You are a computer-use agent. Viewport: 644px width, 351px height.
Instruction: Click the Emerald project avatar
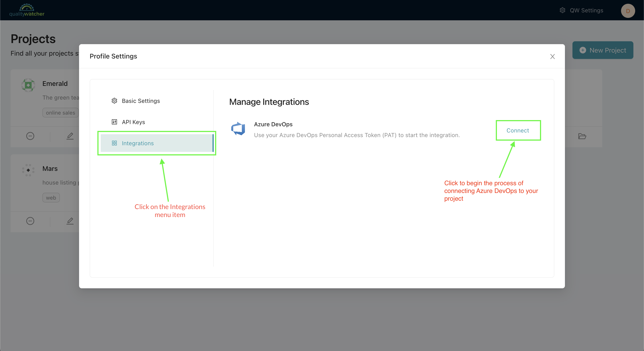28,85
